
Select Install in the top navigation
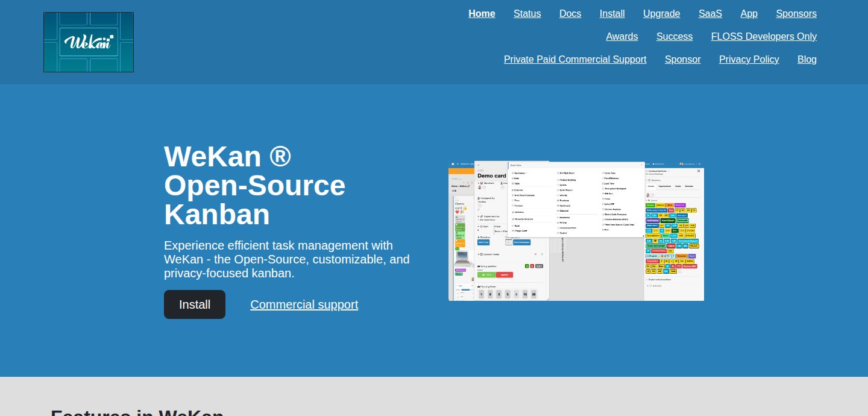click(x=612, y=13)
